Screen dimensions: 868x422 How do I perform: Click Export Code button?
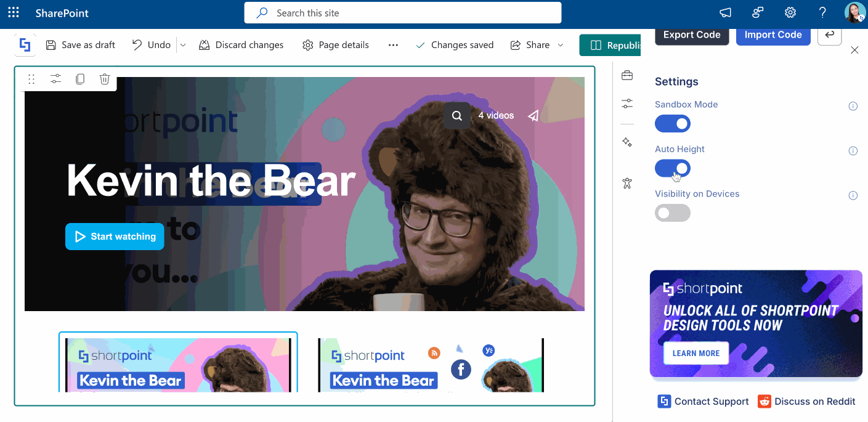(692, 35)
